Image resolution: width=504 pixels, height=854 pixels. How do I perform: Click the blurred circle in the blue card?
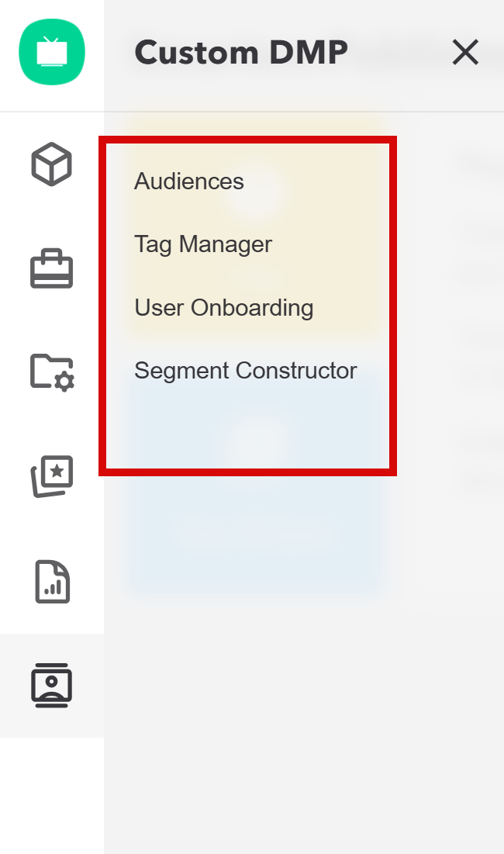coord(256,446)
